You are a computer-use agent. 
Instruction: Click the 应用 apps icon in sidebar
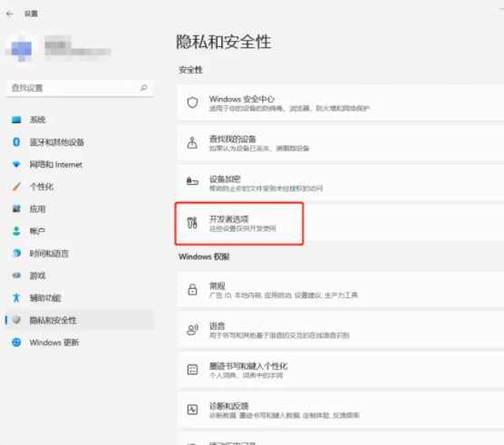16,208
